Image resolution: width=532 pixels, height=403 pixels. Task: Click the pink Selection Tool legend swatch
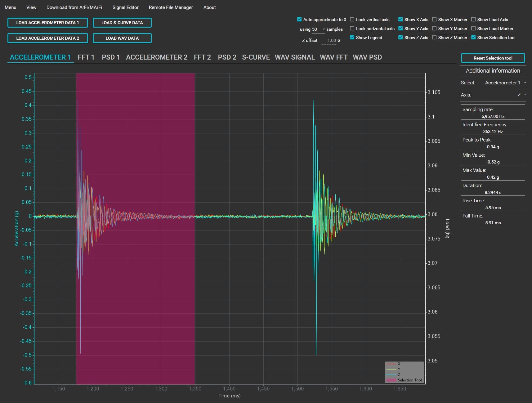click(391, 380)
